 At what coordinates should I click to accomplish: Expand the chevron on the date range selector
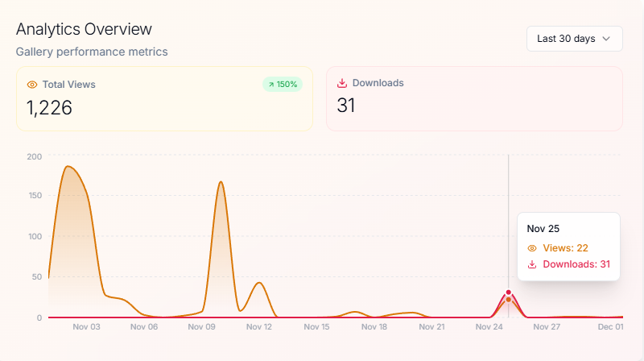click(x=606, y=38)
